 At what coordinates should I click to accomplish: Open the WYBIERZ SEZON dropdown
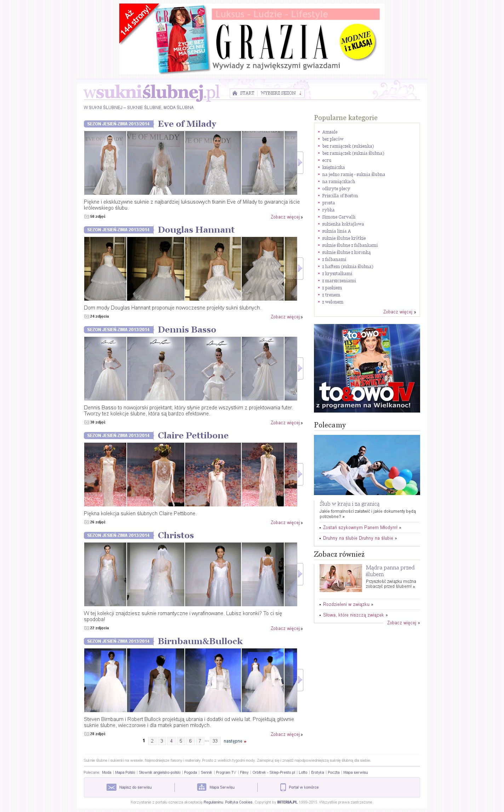coord(281,93)
